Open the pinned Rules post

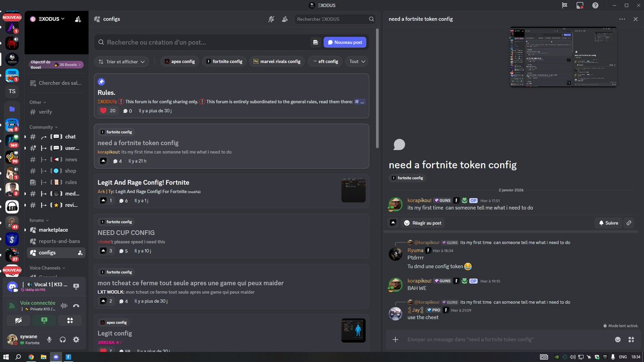click(x=231, y=97)
